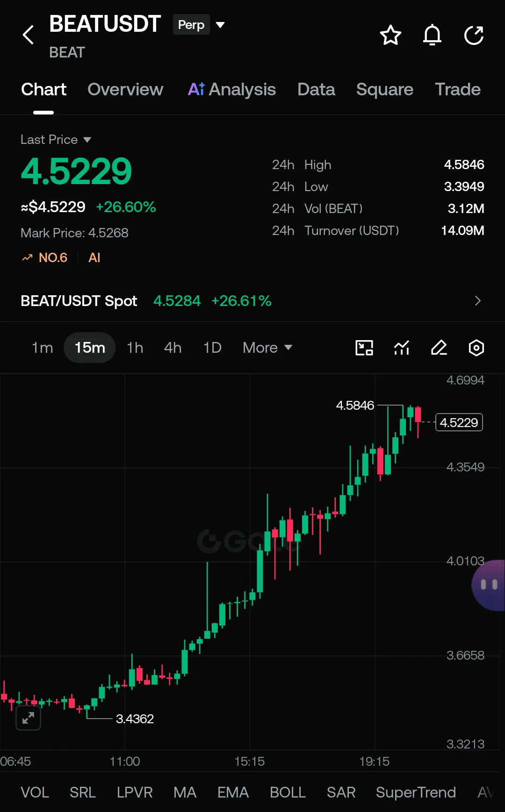The width and height of the screenshot is (505, 812).
Task: Tap the Mark Price: 4.5268 text
Action: point(74,233)
